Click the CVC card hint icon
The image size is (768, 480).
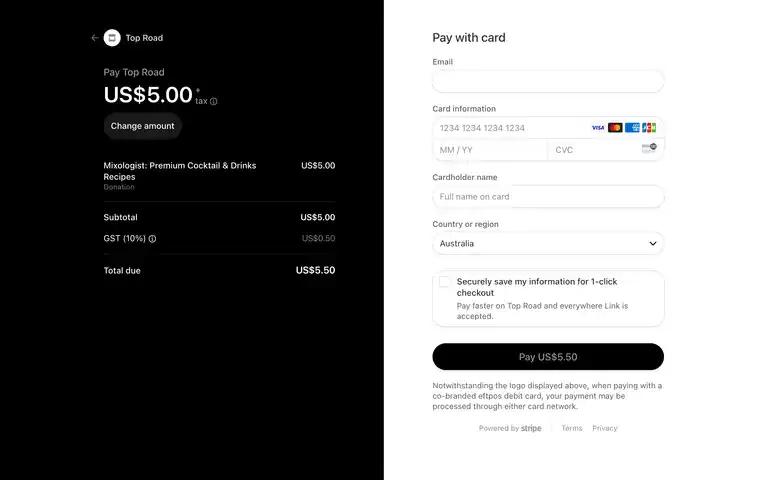[x=649, y=148]
